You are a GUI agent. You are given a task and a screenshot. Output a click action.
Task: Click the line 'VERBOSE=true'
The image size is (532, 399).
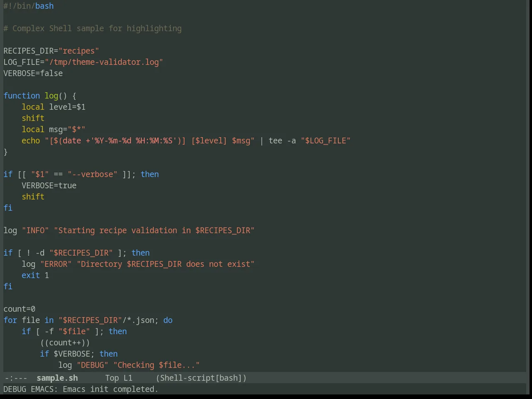(49, 185)
